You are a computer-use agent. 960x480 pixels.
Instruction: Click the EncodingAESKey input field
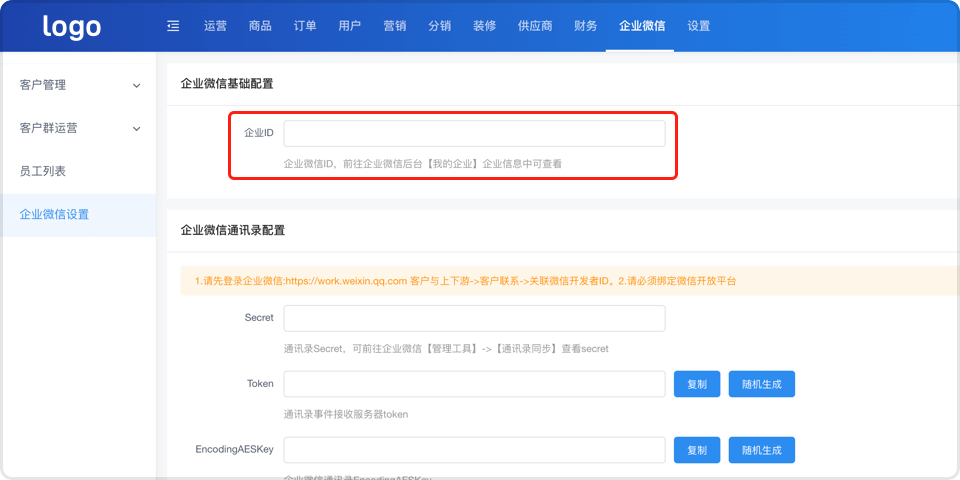pyautogui.click(x=474, y=450)
